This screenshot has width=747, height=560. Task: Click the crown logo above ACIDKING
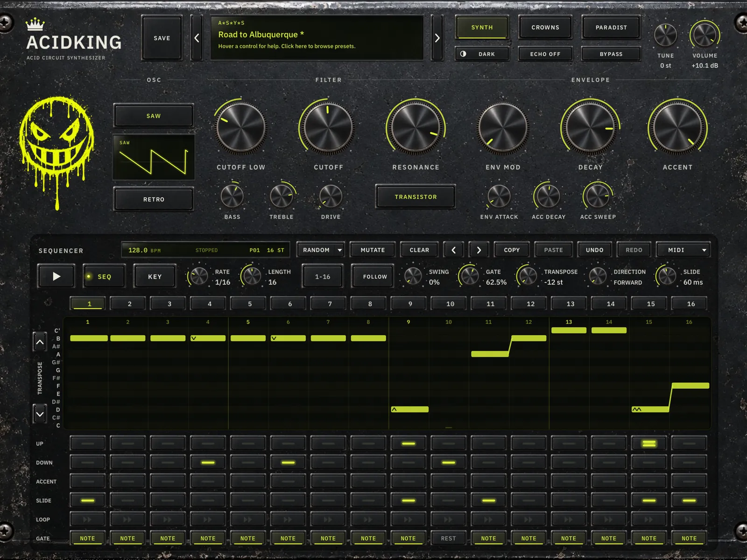(x=35, y=24)
